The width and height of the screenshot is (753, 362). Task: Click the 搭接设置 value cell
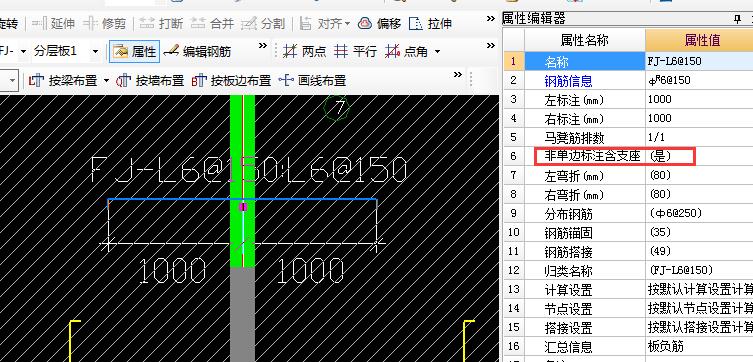699,327
